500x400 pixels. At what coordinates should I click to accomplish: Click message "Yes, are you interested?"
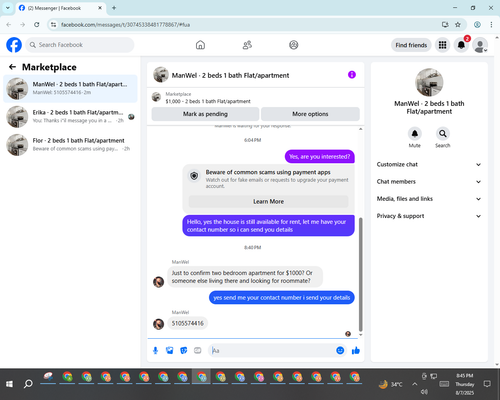[x=320, y=157]
